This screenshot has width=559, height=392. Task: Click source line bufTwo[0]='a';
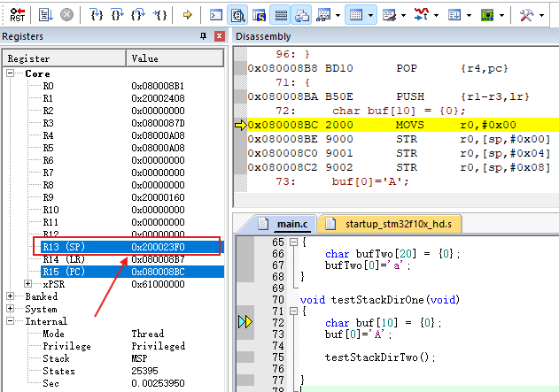(368, 265)
